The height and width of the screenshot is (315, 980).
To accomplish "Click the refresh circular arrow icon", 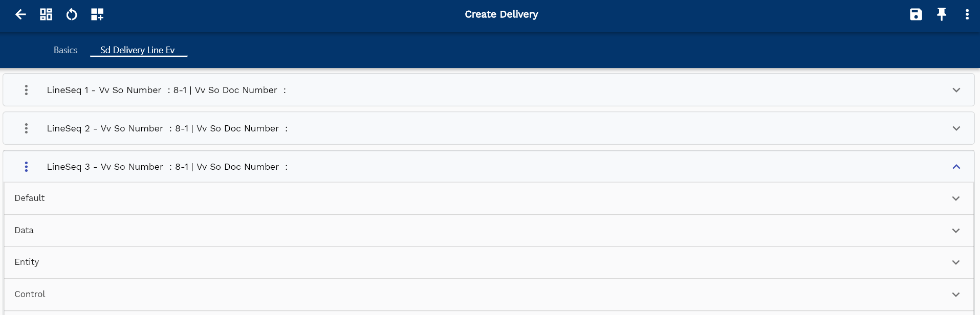I will 72,14.
